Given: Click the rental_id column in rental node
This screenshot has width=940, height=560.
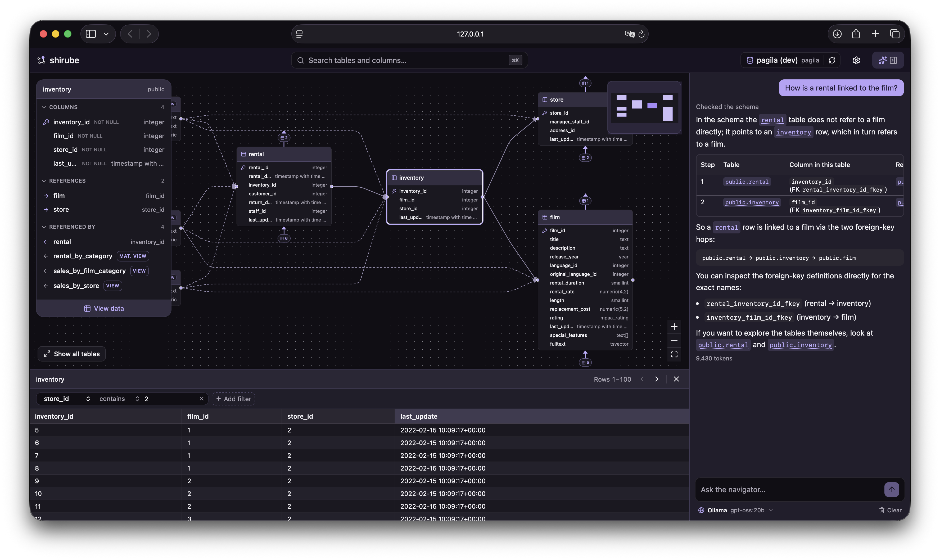Looking at the screenshot, I should (284, 168).
